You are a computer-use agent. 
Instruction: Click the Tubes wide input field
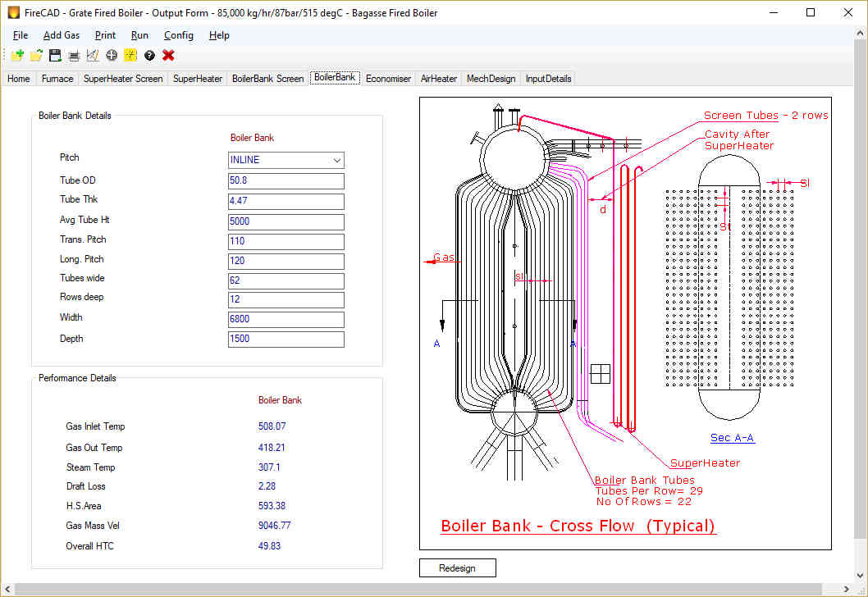(286, 280)
